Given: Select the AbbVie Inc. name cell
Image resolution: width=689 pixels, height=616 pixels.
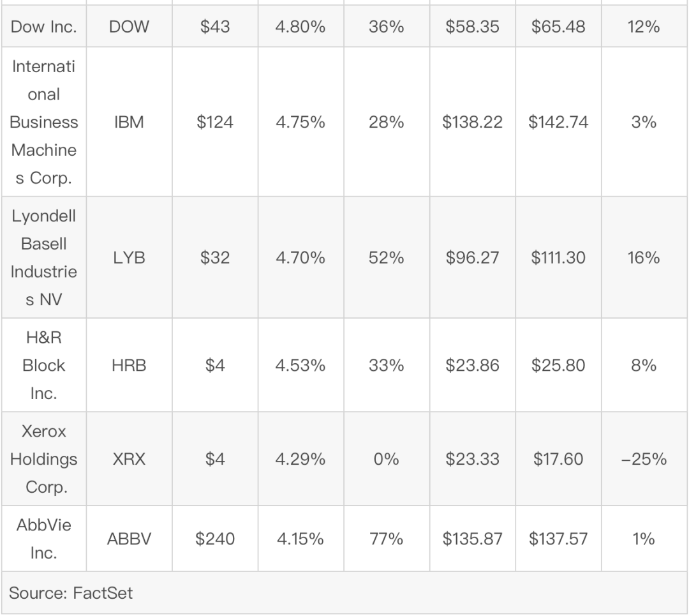Looking at the screenshot, I should (44, 539).
